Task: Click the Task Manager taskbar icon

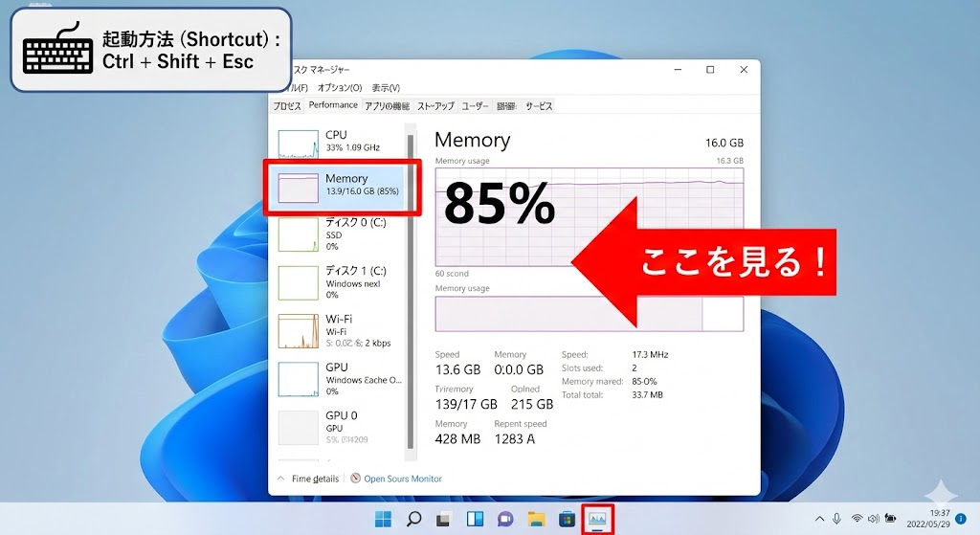Action: 597,519
